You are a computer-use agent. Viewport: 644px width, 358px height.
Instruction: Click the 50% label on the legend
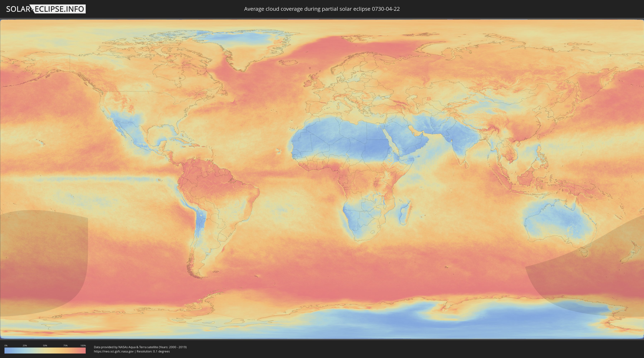(45, 345)
